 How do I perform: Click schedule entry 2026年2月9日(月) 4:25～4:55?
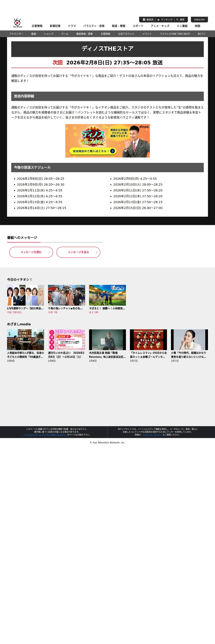pos(135,179)
